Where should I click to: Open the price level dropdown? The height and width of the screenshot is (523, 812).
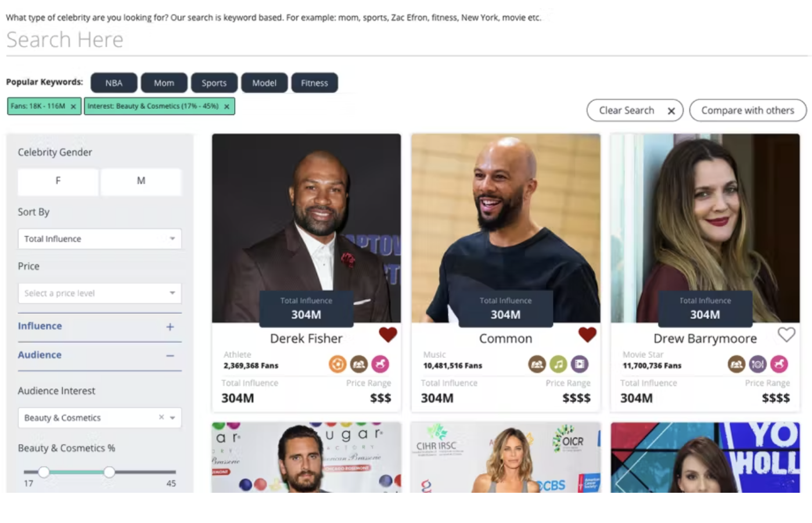tap(100, 293)
